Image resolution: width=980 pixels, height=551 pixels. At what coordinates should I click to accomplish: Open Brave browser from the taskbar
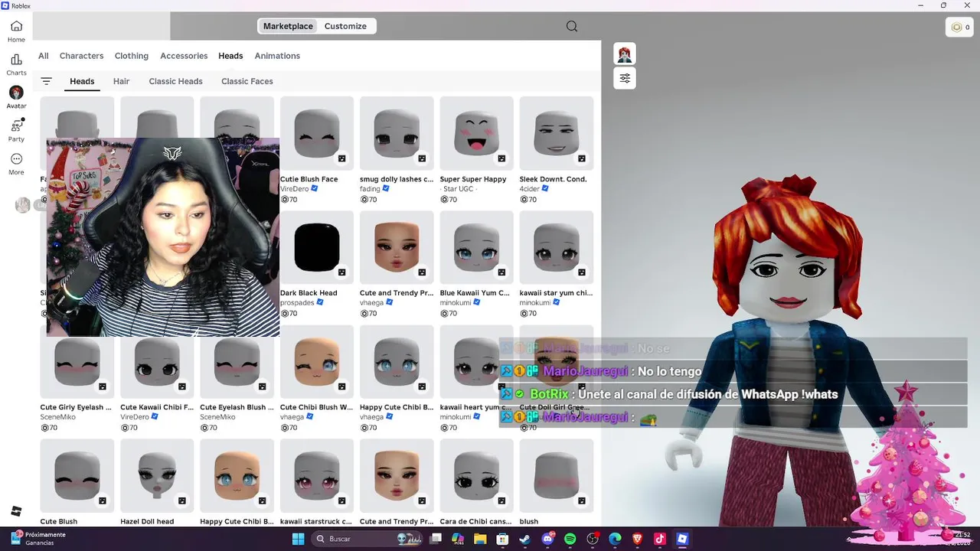pos(638,540)
